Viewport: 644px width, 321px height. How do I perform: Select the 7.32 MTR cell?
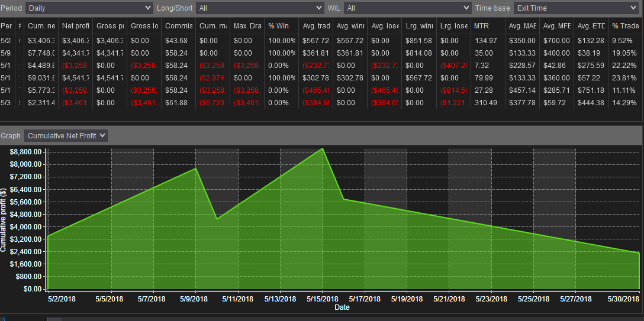(x=488, y=66)
